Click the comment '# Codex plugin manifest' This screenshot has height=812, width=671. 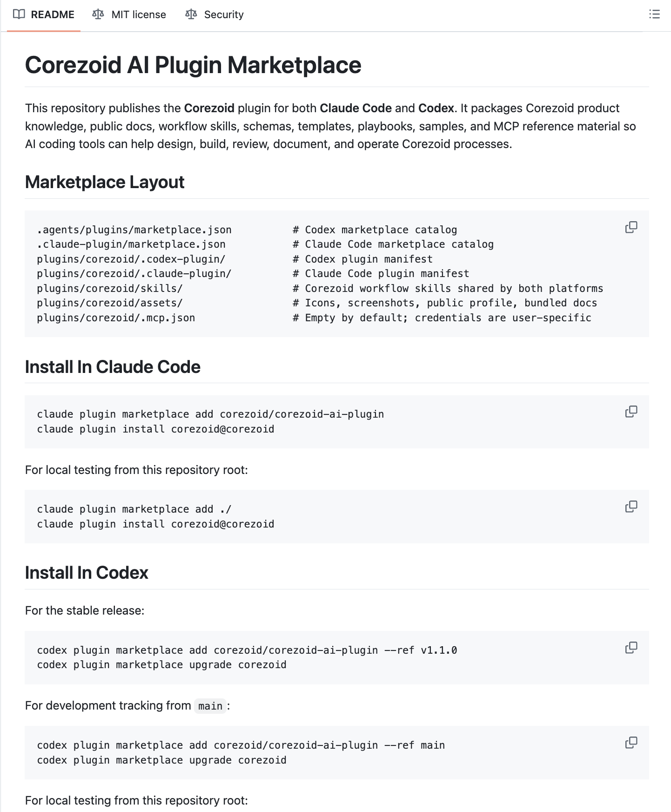pos(362,259)
